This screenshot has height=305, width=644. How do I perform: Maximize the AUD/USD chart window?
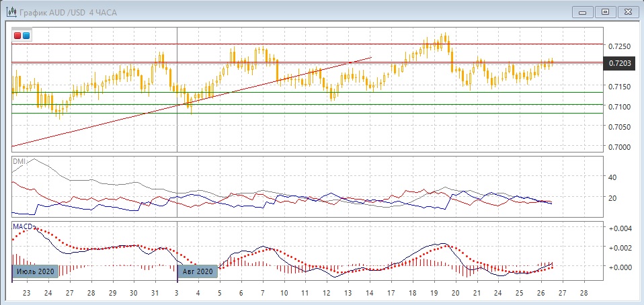pos(605,11)
